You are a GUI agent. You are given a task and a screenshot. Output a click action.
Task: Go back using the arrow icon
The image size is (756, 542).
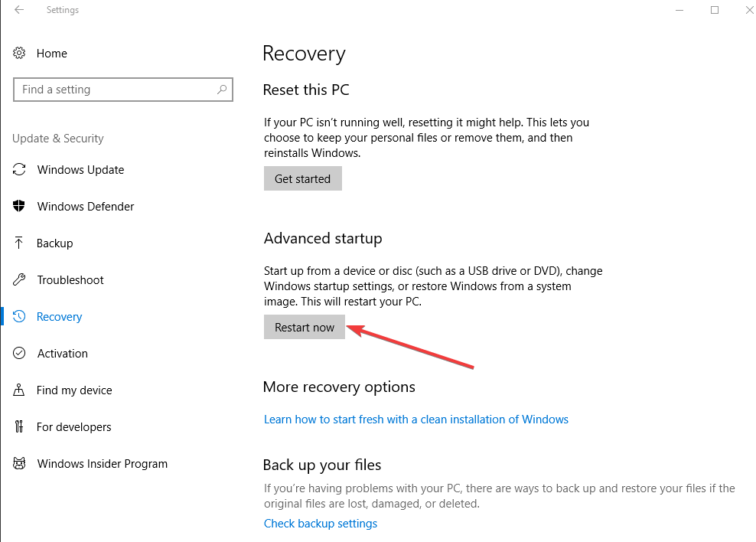pos(19,10)
